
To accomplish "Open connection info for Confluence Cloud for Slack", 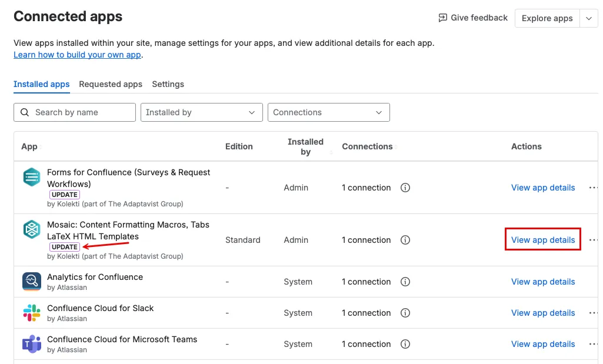I will (x=405, y=313).
